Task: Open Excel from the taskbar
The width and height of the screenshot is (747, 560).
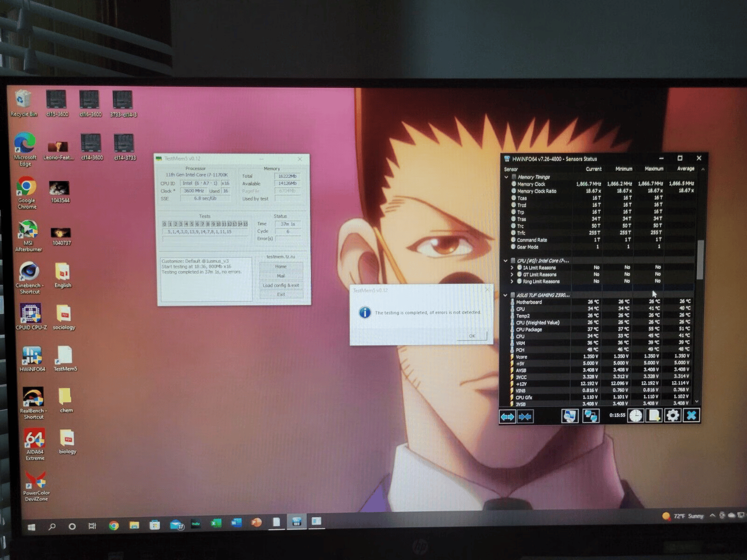Action: pos(216,523)
